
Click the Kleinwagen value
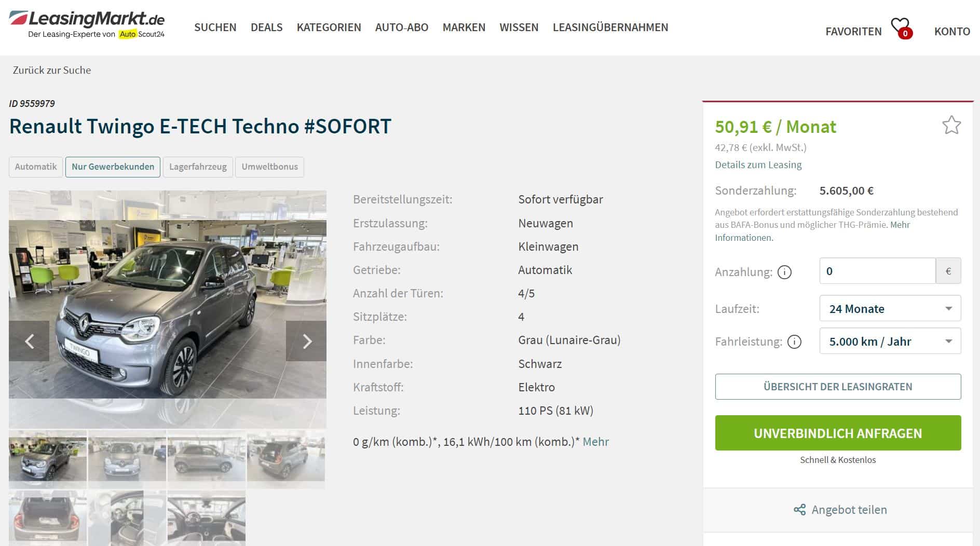pyautogui.click(x=548, y=247)
